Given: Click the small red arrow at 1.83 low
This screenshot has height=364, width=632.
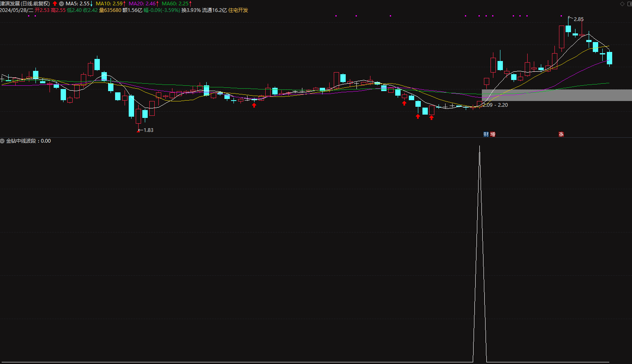Looking at the screenshot, I should pos(138,131).
